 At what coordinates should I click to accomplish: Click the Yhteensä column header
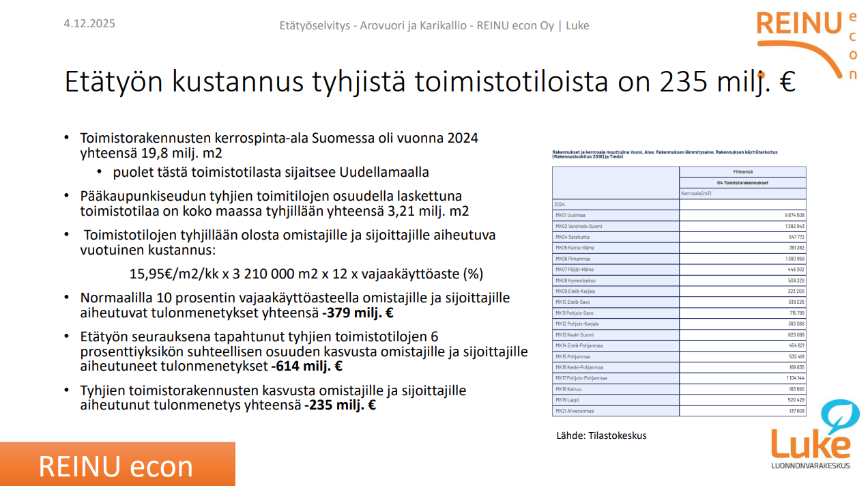(x=742, y=172)
